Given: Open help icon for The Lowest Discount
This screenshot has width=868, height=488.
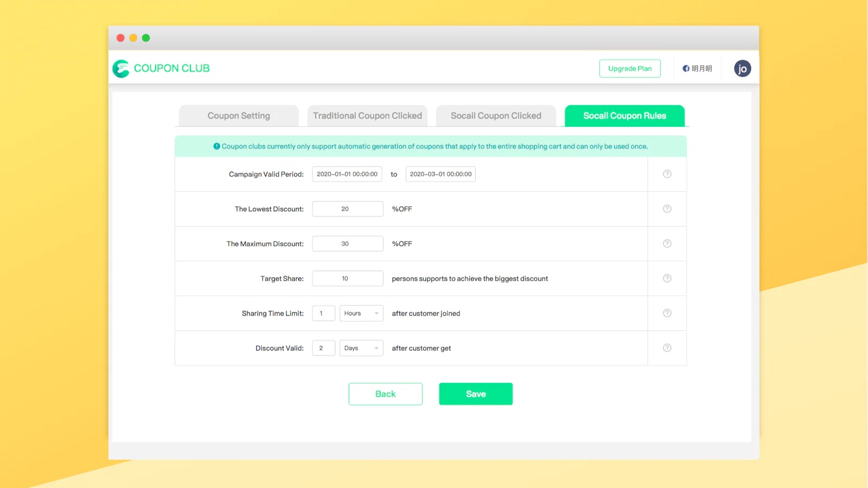Looking at the screenshot, I should [x=667, y=209].
